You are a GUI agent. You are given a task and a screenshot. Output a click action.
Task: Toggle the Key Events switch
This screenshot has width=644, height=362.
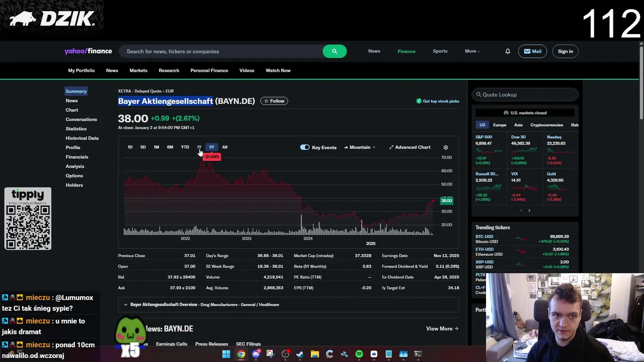(x=305, y=147)
